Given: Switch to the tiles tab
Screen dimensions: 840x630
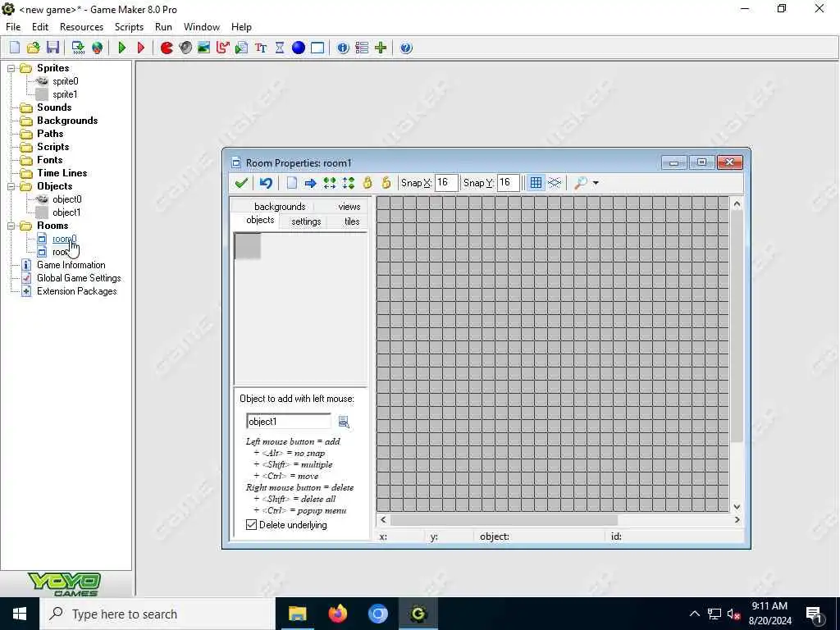Looking at the screenshot, I should [x=352, y=221].
